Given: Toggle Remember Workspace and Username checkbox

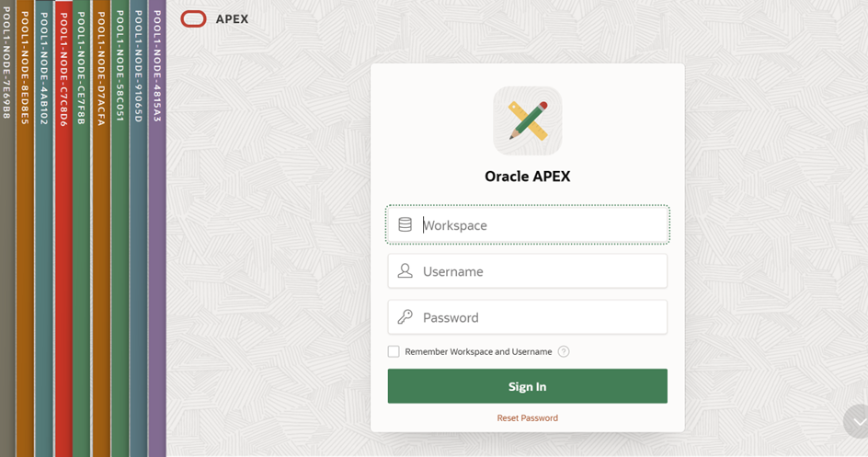Looking at the screenshot, I should tap(394, 352).
